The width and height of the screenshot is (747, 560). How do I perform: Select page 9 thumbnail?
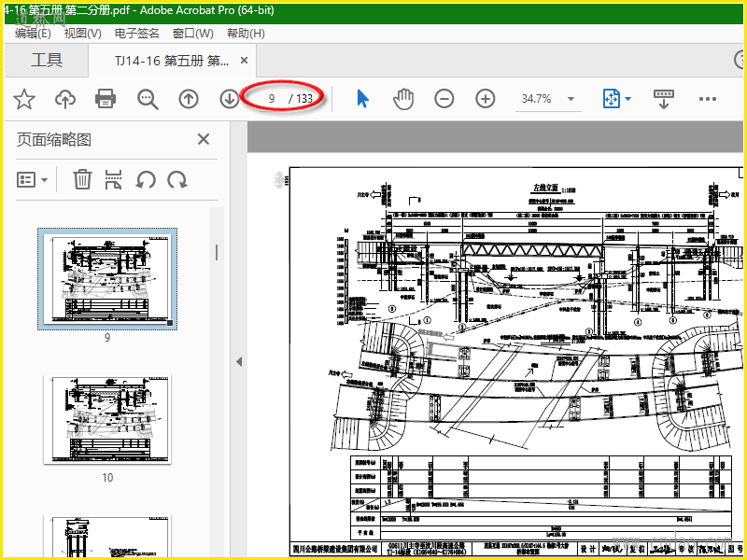pos(107,279)
